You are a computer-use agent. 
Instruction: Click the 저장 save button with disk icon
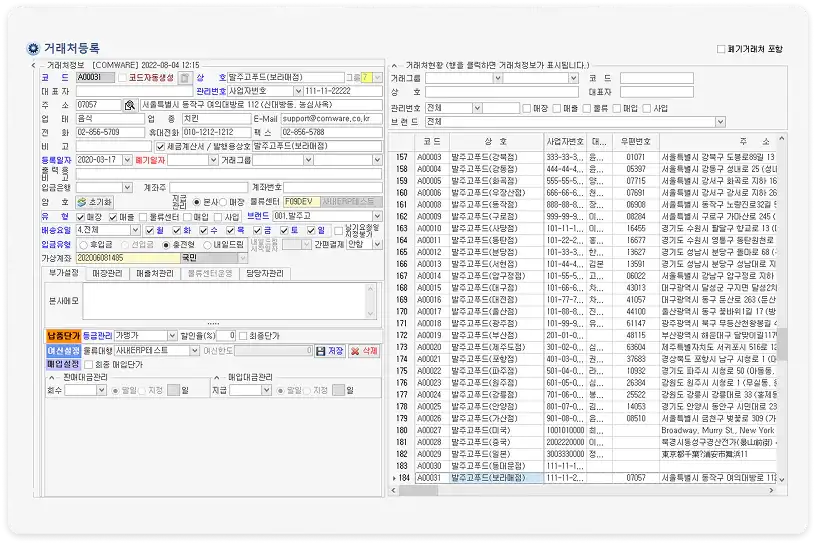(x=329, y=351)
